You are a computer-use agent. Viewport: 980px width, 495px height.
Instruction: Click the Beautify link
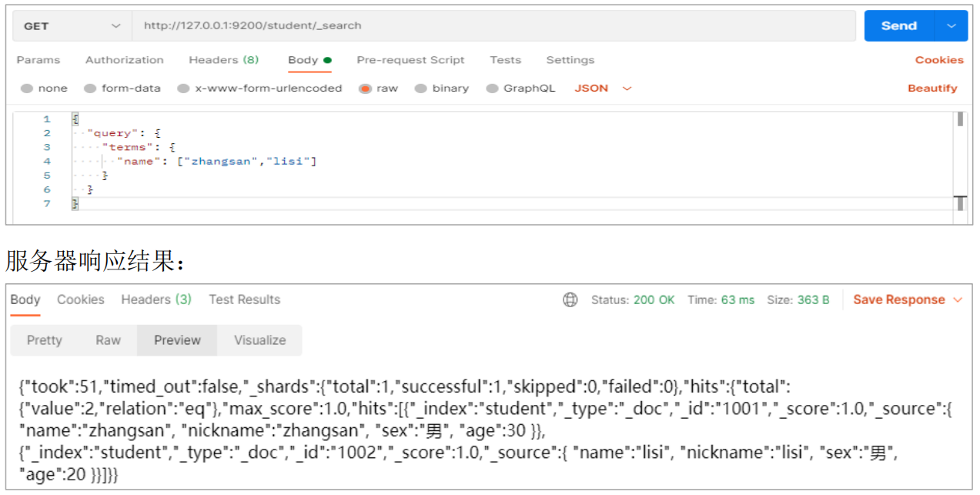[932, 89]
